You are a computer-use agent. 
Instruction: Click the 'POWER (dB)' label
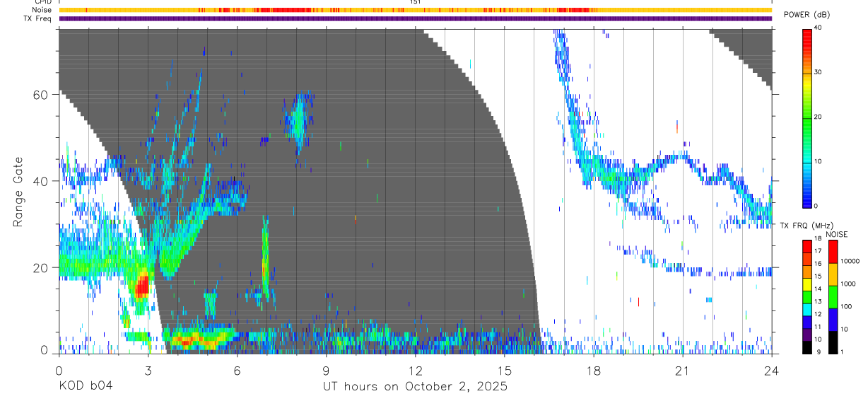click(x=807, y=16)
